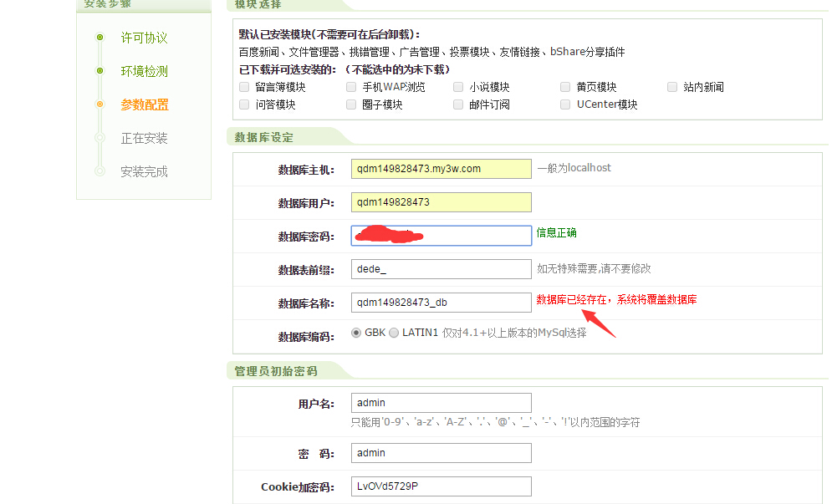832x504 pixels.
Task: Click the 环境检测 step bullet icon
Action: (100, 71)
